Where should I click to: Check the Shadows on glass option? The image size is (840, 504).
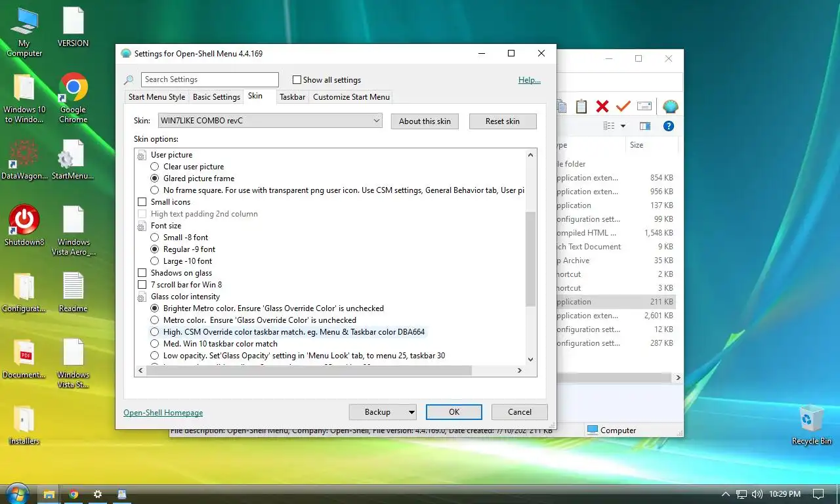[x=142, y=273]
